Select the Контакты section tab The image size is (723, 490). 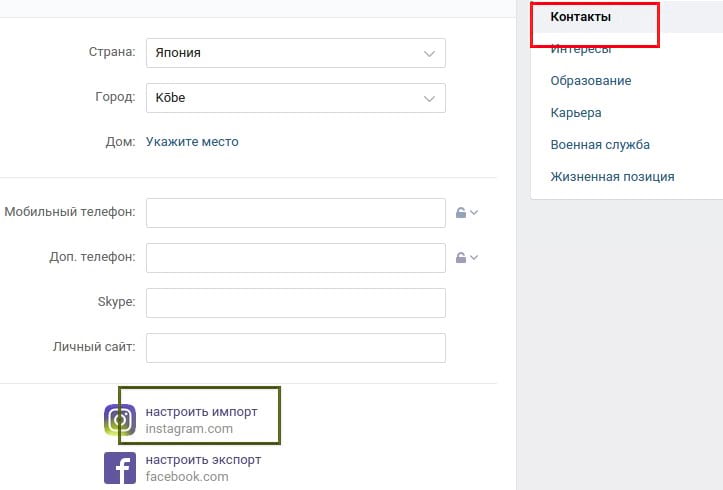[581, 17]
